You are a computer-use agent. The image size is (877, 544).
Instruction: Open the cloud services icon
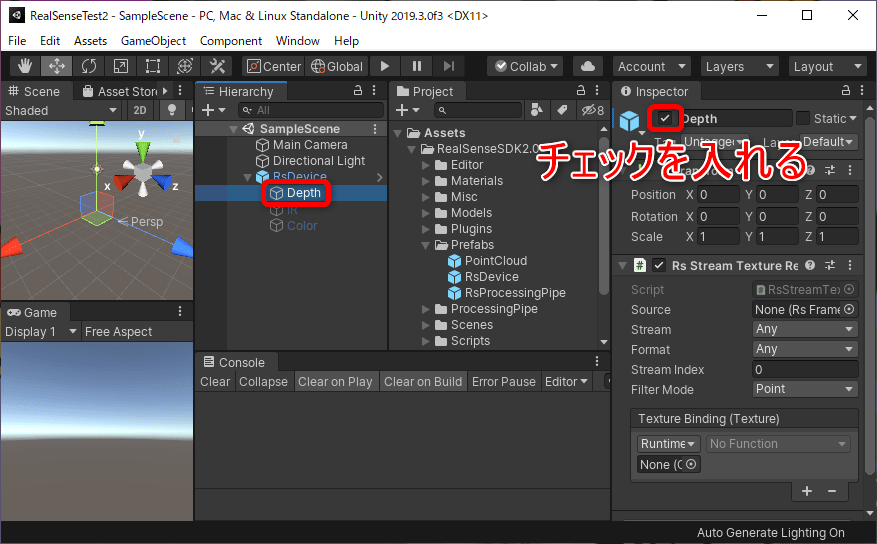[x=587, y=67]
